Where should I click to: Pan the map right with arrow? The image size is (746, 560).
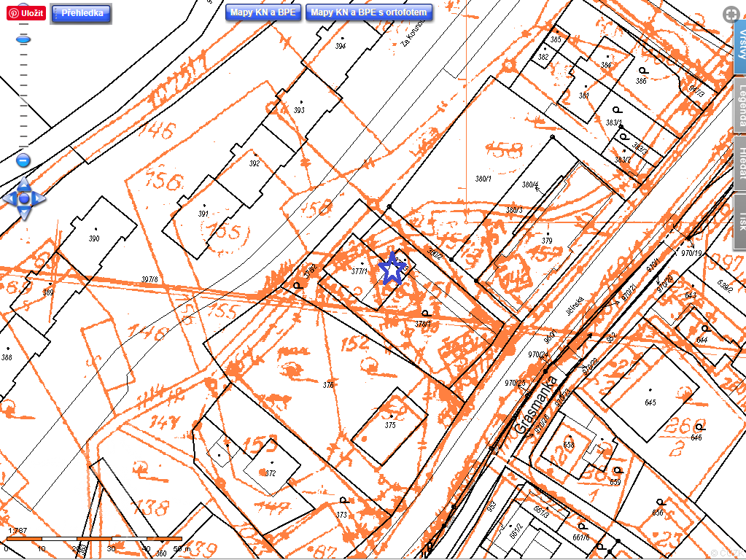(39, 198)
